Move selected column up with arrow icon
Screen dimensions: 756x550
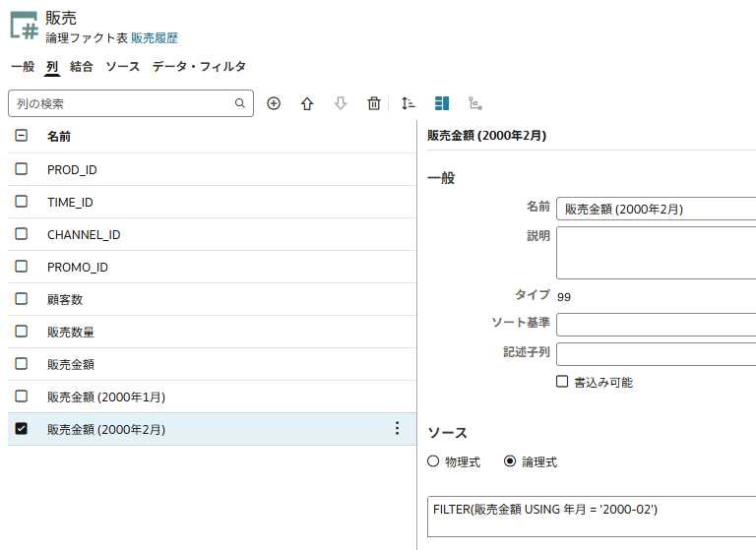[x=307, y=103]
